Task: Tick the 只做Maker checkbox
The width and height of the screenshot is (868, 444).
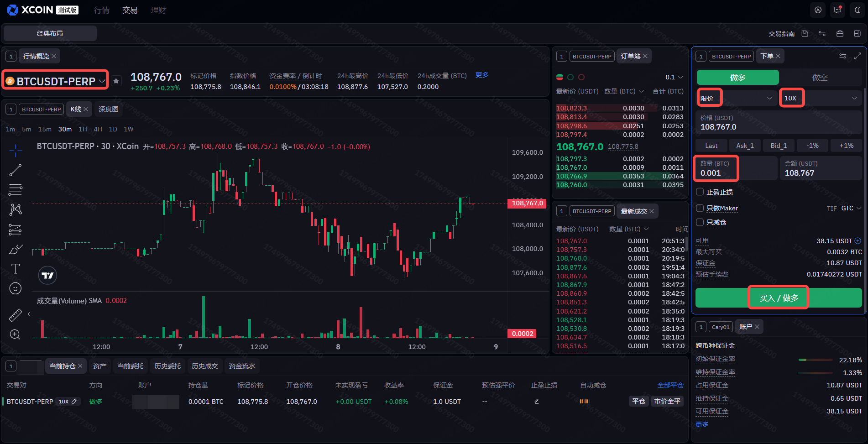Action: coord(700,208)
